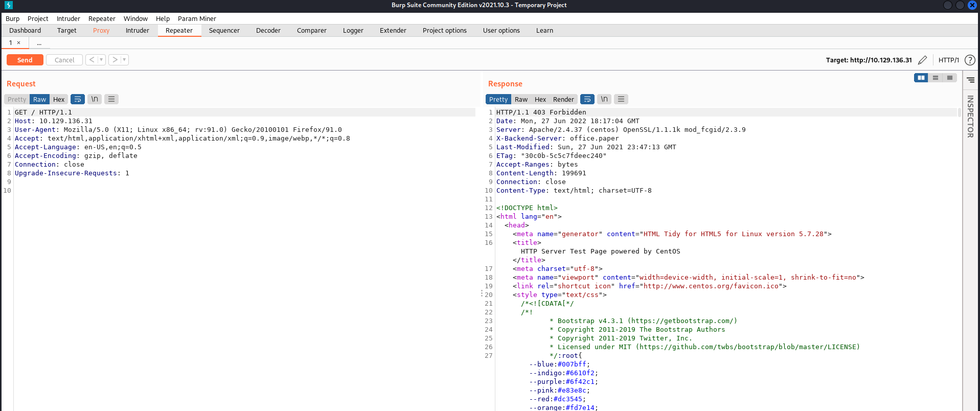
Task: Click the edit target pencil icon
Action: click(922, 60)
